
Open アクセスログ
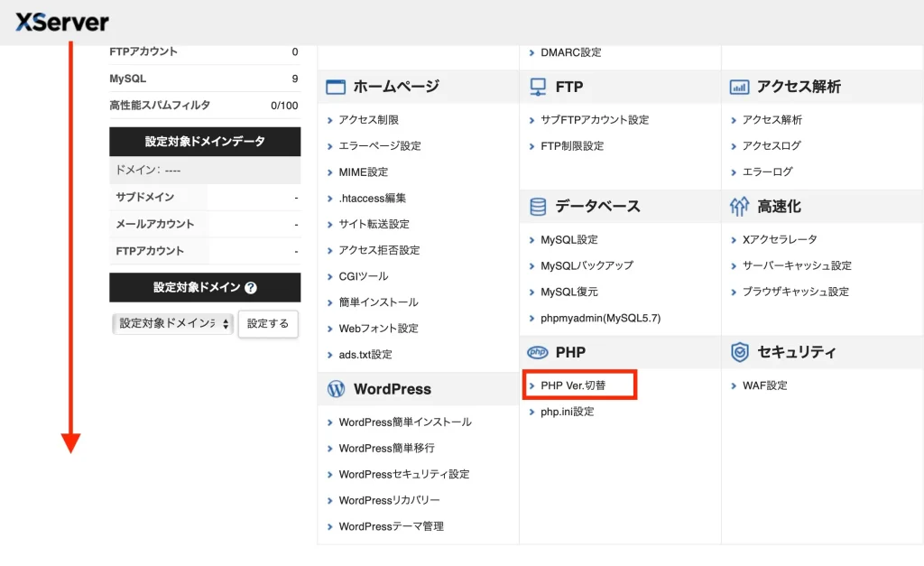(x=772, y=145)
